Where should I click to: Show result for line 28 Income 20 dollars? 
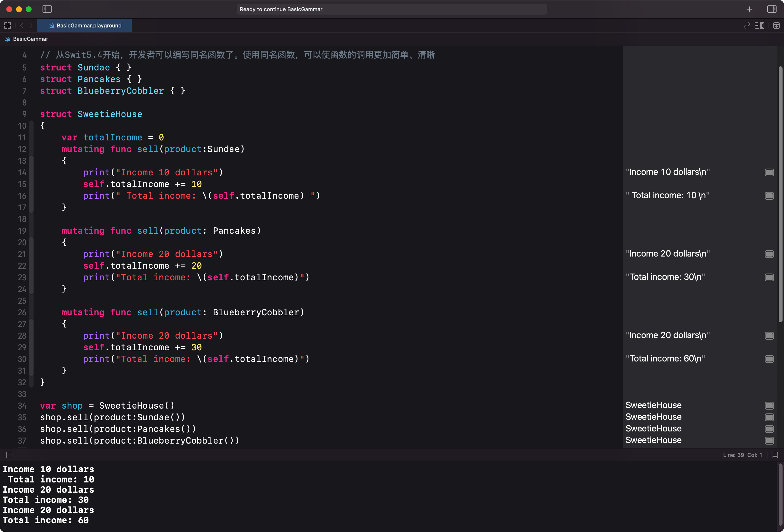coord(769,335)
